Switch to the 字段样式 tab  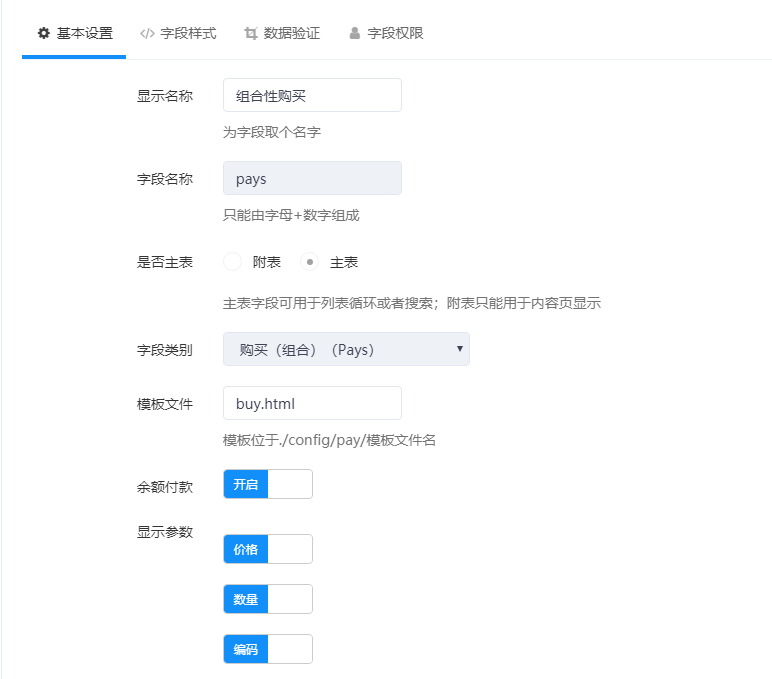178,33
